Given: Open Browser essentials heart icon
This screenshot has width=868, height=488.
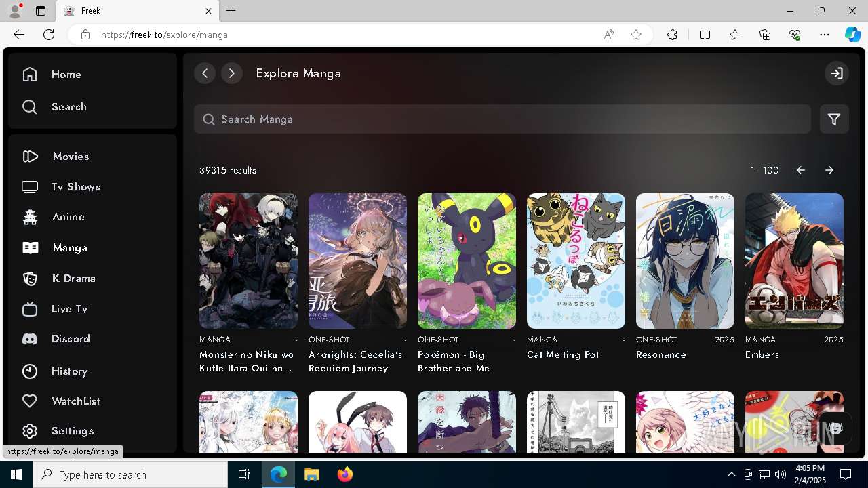Looking at the screenshot, I should pos(795,35).
